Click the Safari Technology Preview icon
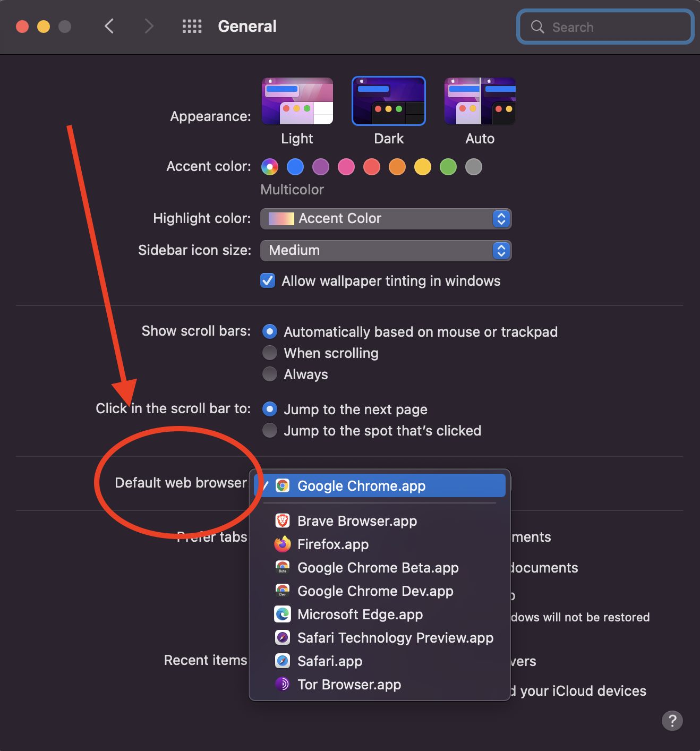700x751 pixels. pos(283,637)
